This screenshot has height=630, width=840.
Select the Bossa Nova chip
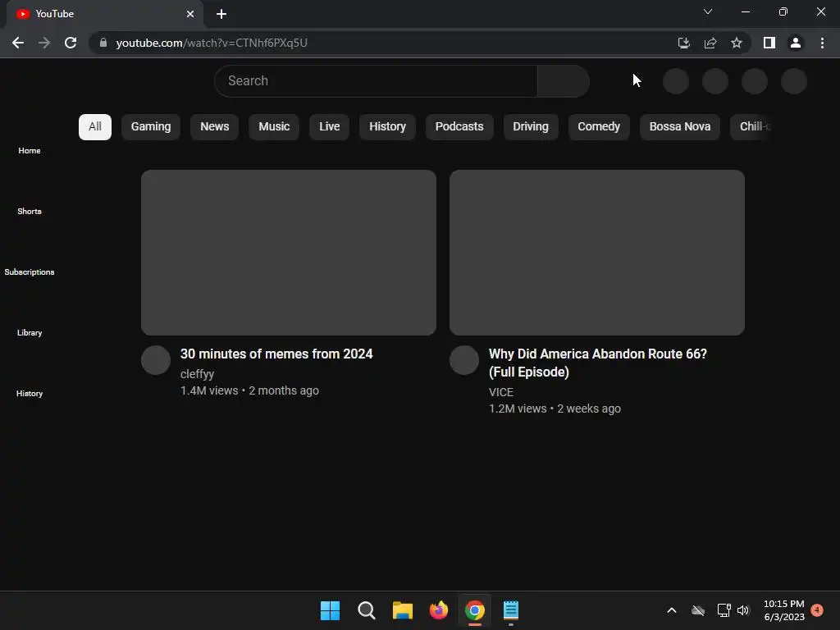pyautogui.click(x=680, y=127)
